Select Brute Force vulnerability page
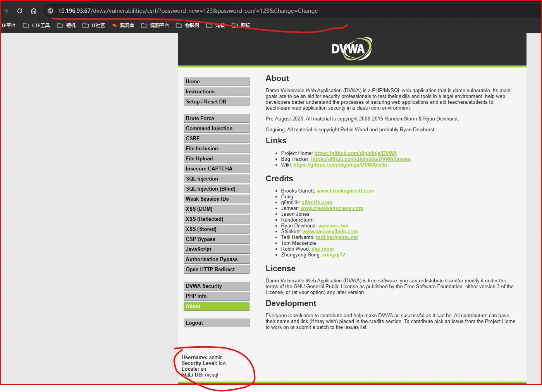The height and width of the screenshot is (392, 542). pyautogui.click(x=216, y=118)
